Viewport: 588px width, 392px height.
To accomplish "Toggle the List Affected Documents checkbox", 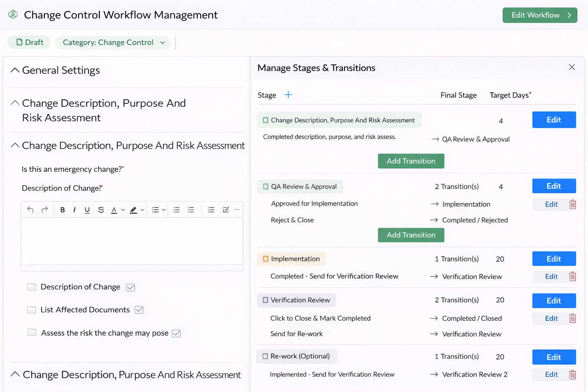I will coord(139,310).
